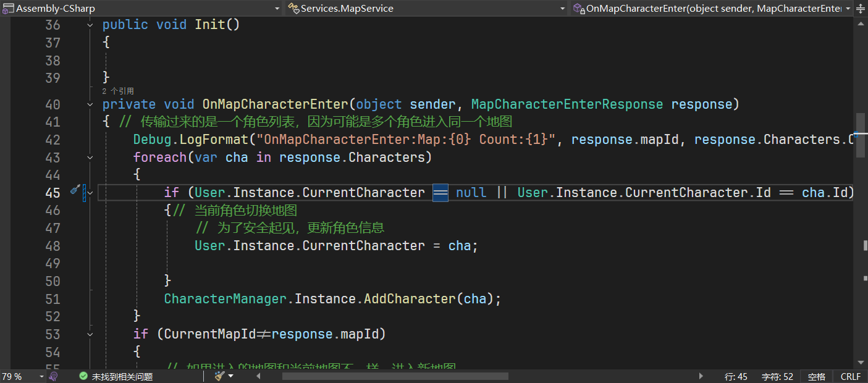Click the CRLF line ending indicator

pos(850,376)
